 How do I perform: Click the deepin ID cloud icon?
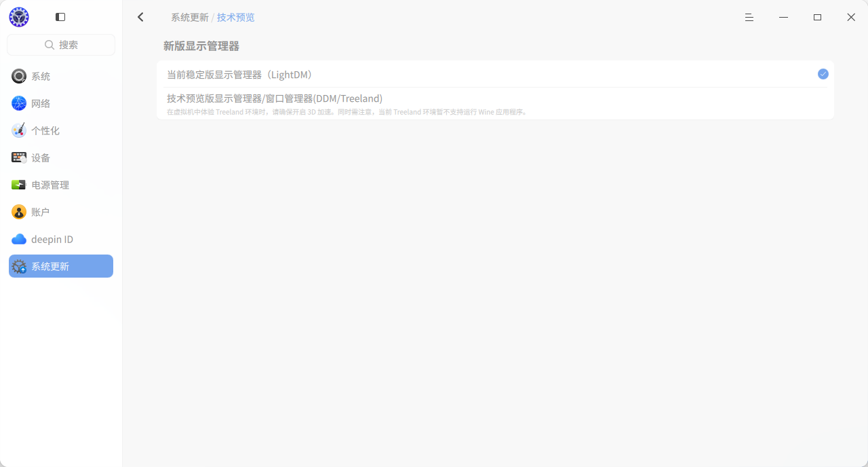coord(19,239)
